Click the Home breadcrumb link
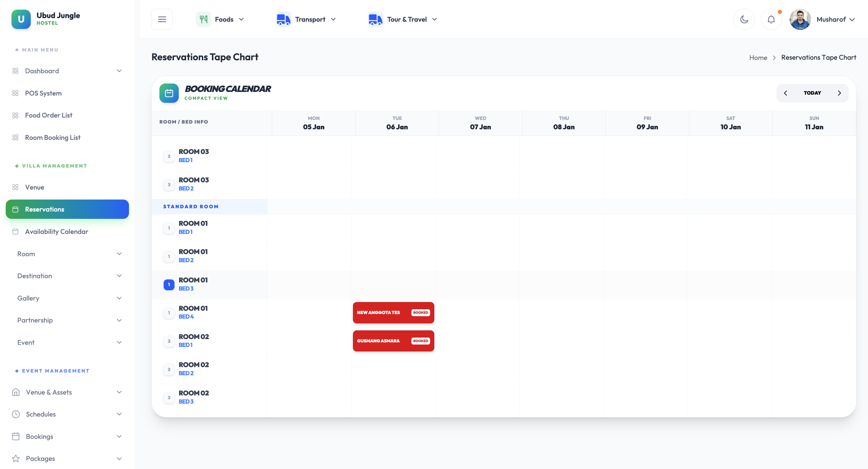868x469 pixels. (758, 57)
